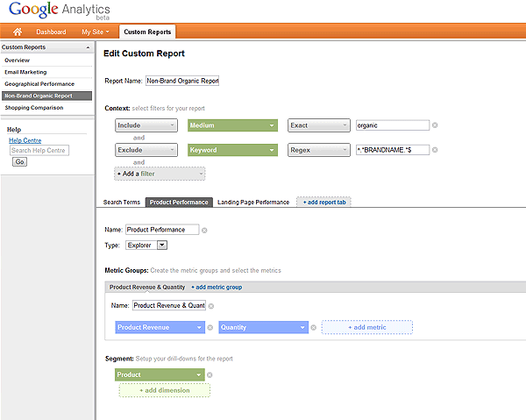Click the metric group Name field
The height and width of the screenshot is (420, 526).
click(169, 306)
